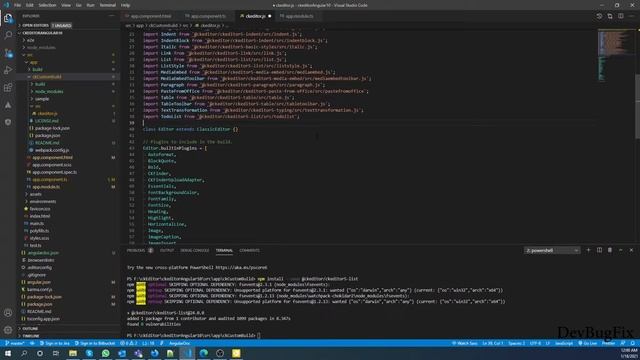Open the Terminal menu
The height and width of the screenshot is (360, 640).
click(x=108, y=5)
